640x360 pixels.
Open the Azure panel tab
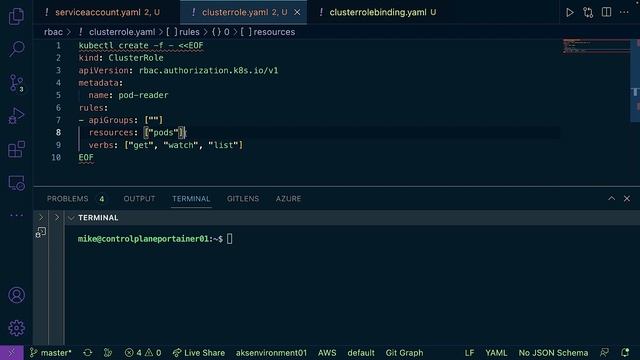(x=288, y=199)
